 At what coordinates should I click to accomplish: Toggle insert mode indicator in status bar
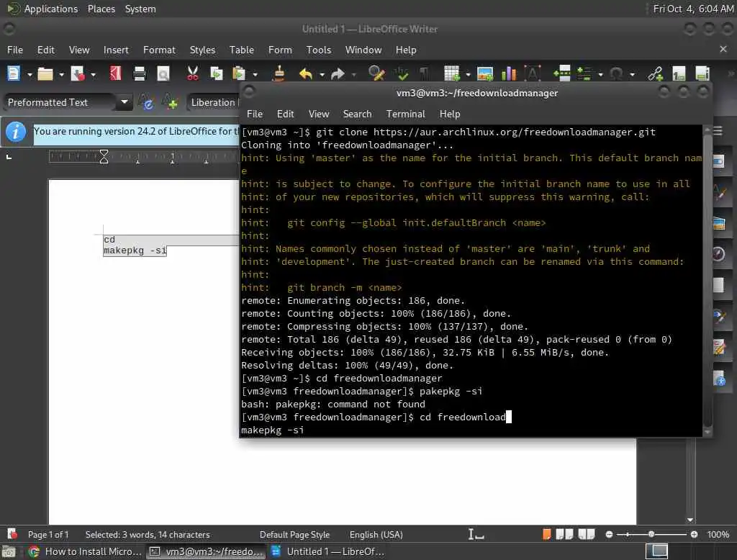pyautogui.click(x=476, y=534)
